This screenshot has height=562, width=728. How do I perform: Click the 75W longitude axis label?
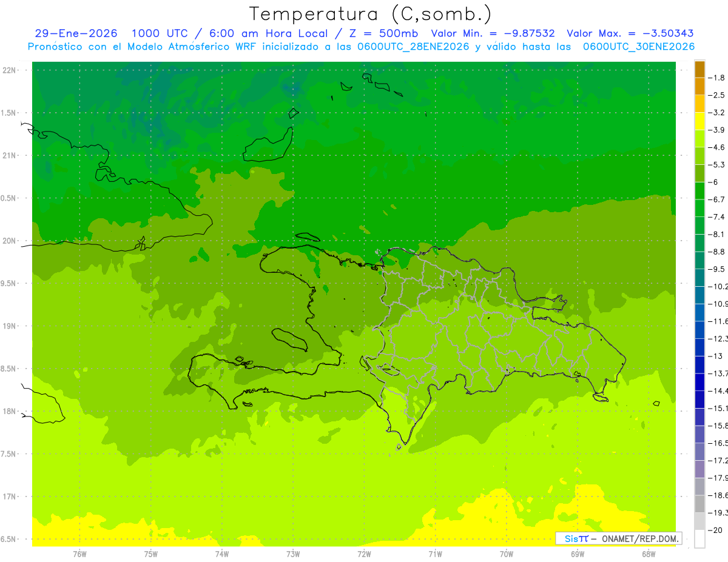[151, 554]
